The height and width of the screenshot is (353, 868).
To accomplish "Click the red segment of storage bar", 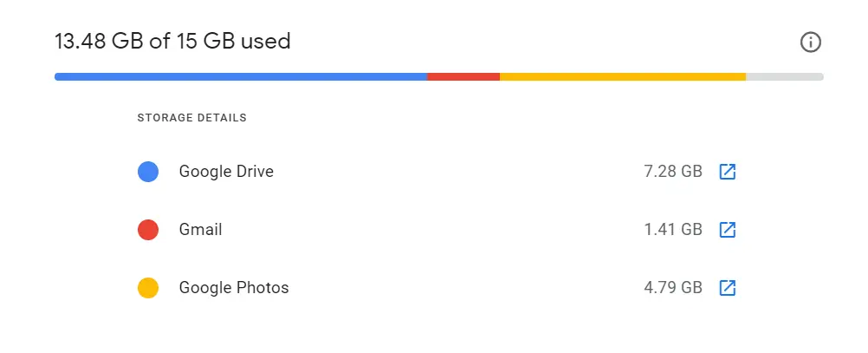I will tap(463, 76).
